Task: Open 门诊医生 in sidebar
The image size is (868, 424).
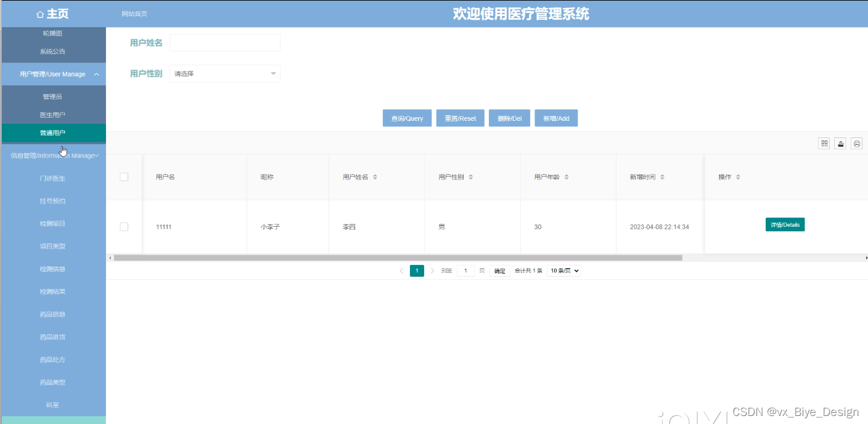Action: 52,178
